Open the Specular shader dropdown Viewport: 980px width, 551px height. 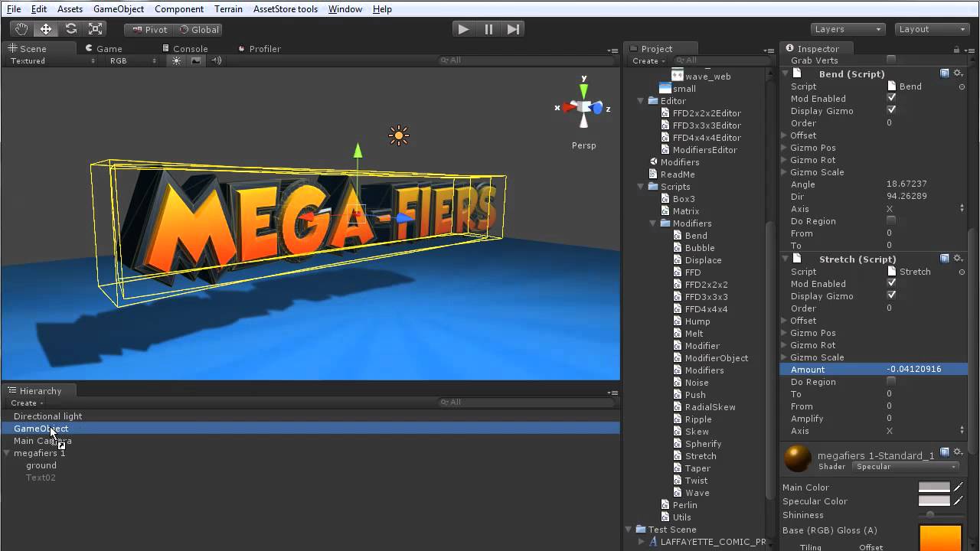tap(906, 467)
